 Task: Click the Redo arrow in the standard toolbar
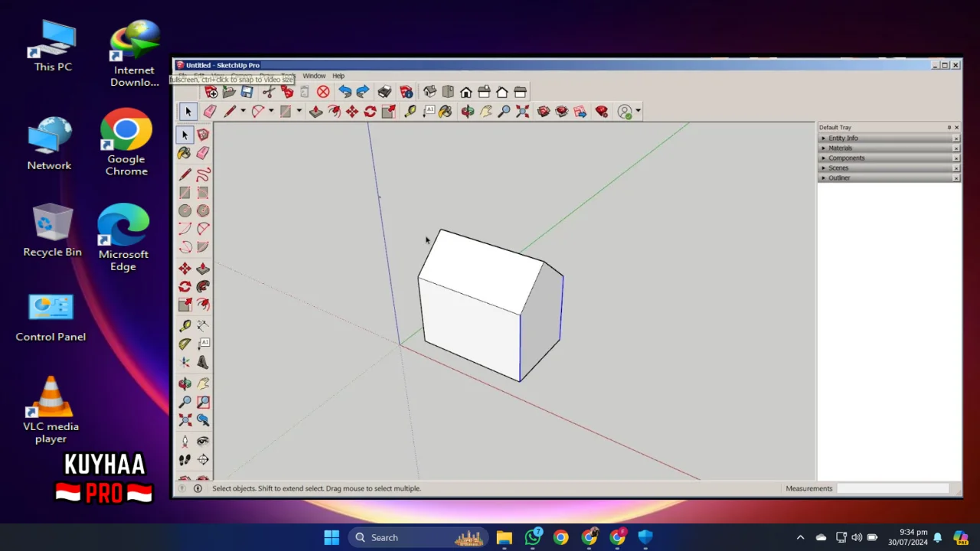point(363,92)
